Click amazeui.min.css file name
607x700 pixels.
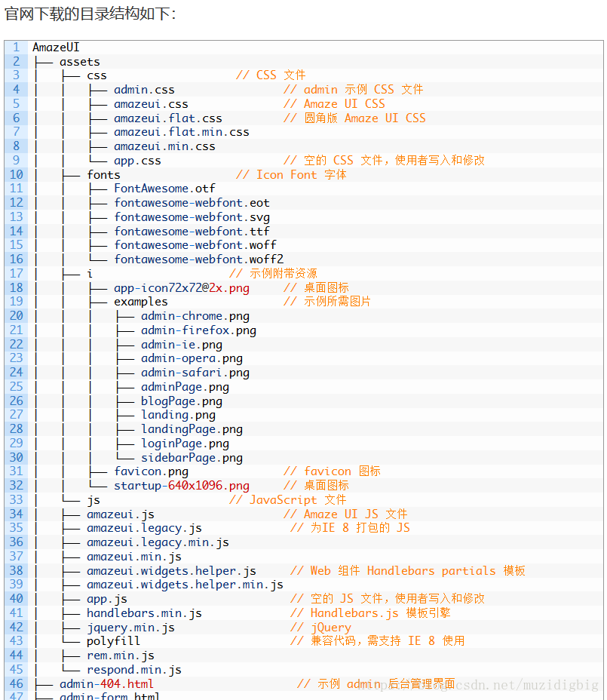click(164, 146)
